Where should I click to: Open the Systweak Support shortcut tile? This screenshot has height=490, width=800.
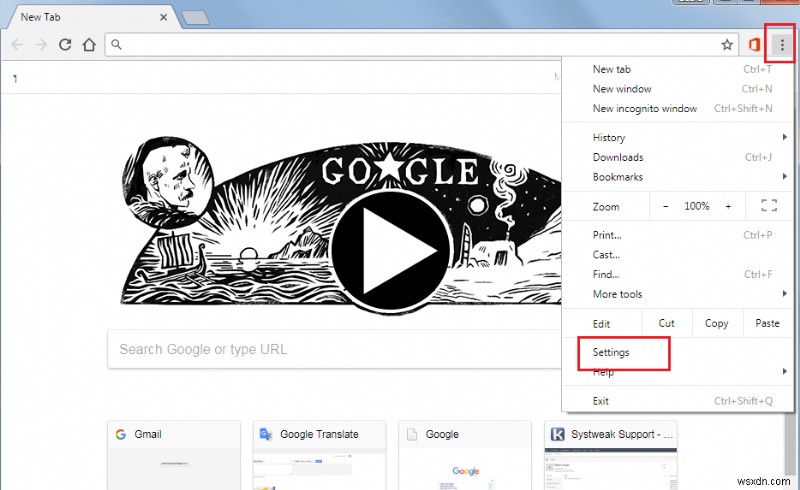click(611, 455)
